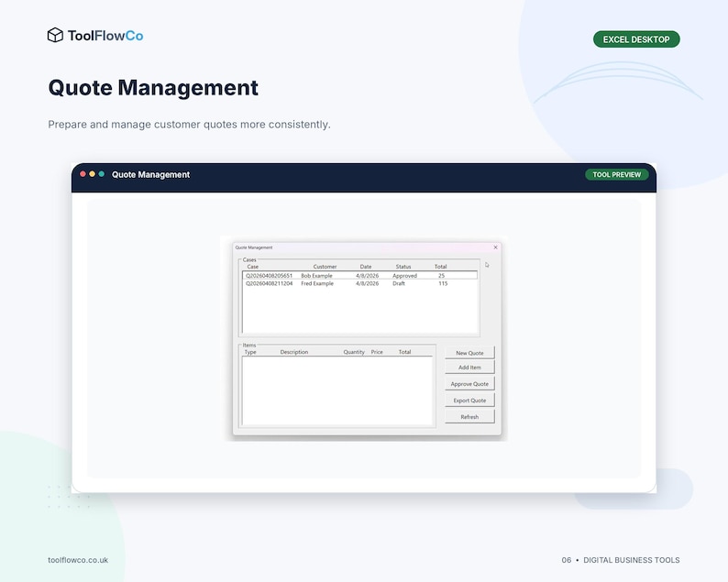
Task: Click the Price column header in Items
Action: pos(377,352)
